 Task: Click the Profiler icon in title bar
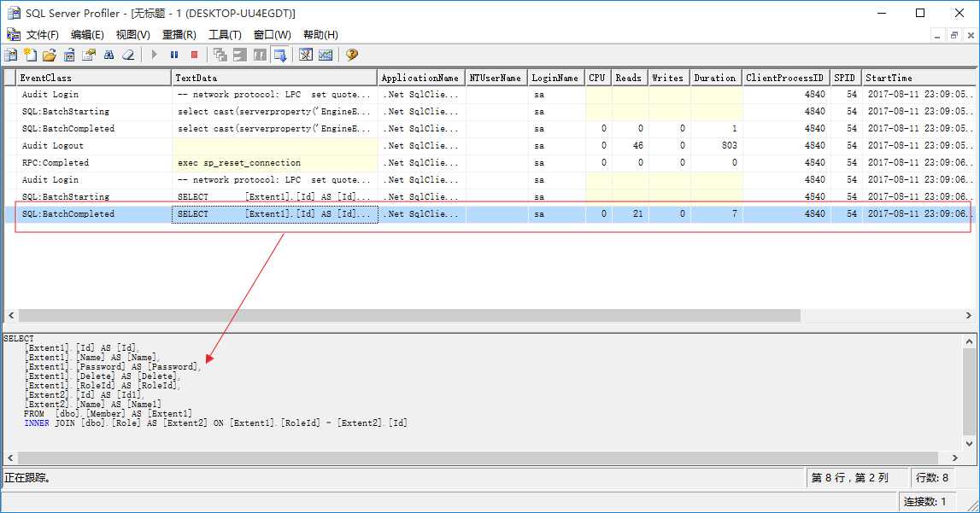(13, 13)
